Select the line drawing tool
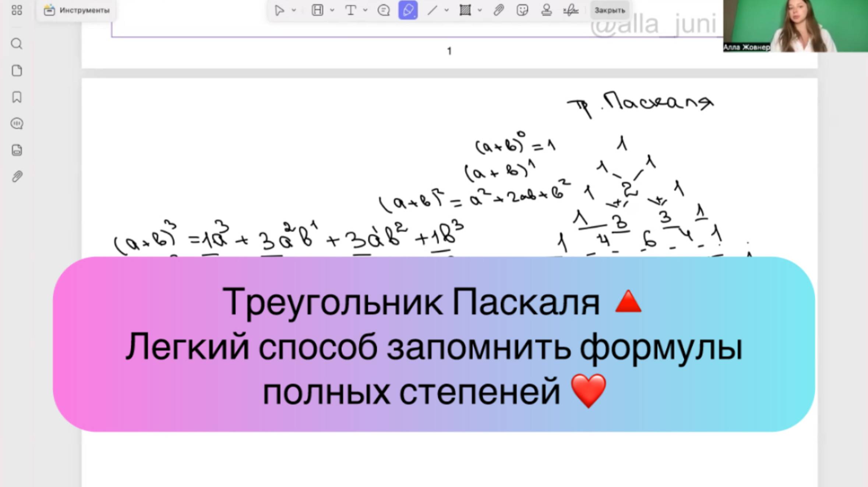The image size is (868, 487). point(432,10)
